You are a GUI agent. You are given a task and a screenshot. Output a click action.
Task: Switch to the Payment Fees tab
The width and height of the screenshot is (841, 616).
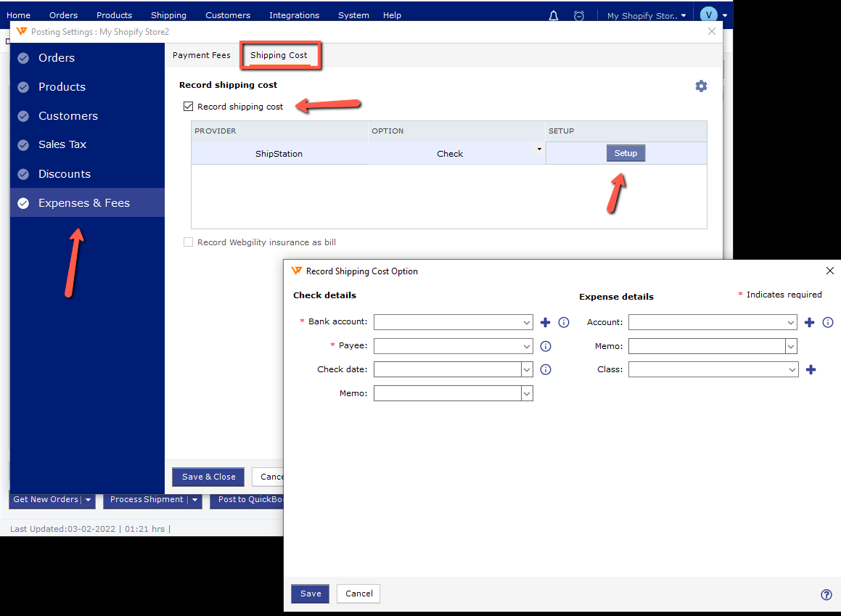point(201,55)
